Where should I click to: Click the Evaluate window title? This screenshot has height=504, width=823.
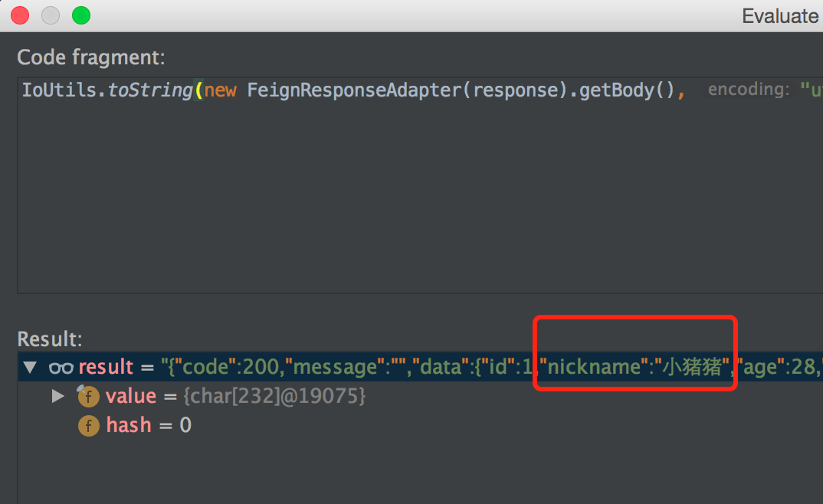tap(781, 16)
